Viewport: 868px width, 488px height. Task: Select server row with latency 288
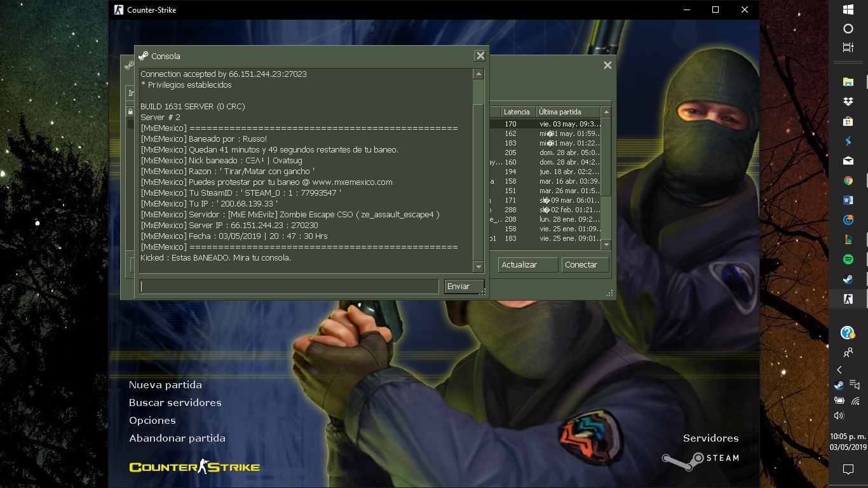tap(545, 210)
